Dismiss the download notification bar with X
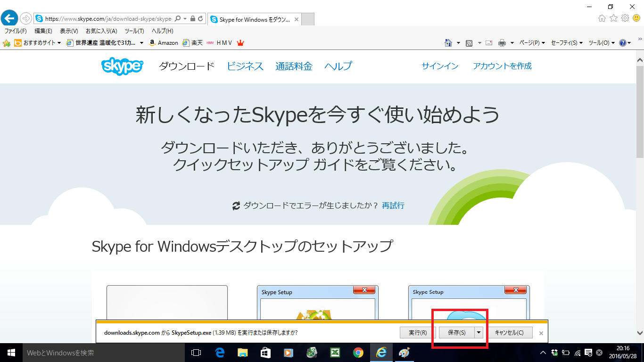The width and height of the screenshot is (644, 362). pyautogui.click(x=541, y=333)
